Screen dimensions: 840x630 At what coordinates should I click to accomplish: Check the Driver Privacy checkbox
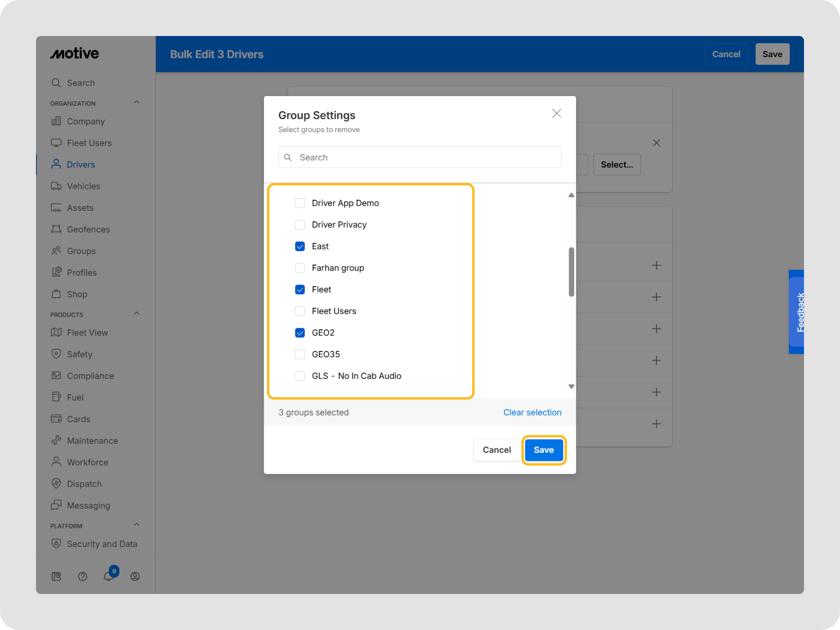pyautogui.click(x=300, y=225)
